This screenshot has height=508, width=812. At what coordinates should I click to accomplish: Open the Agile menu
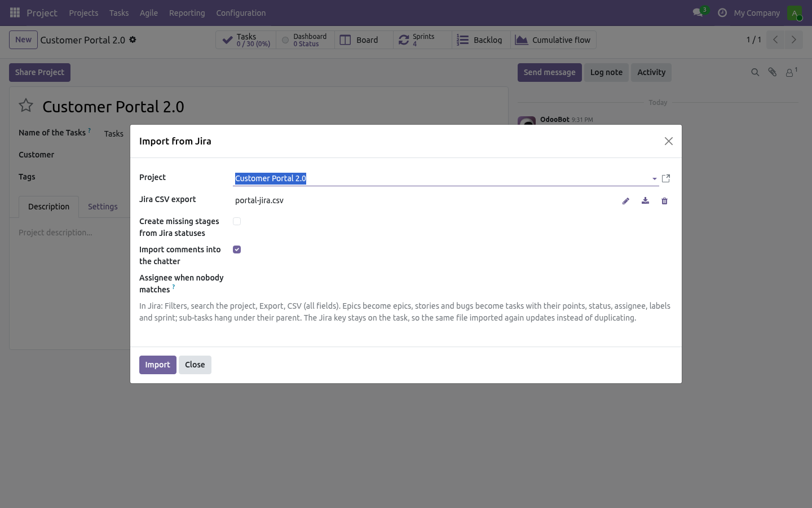149,12
